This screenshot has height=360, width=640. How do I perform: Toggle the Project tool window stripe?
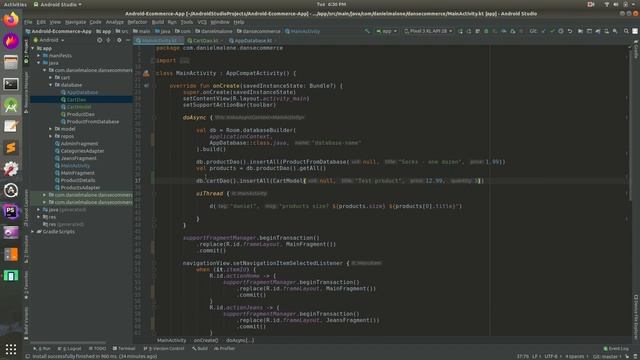tap(26, 51)
